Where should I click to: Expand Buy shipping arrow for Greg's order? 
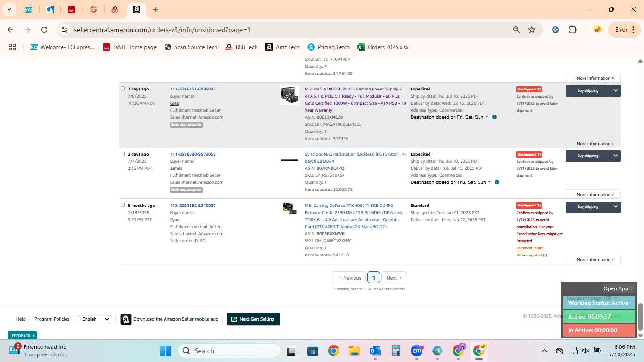tap(615, 90)
